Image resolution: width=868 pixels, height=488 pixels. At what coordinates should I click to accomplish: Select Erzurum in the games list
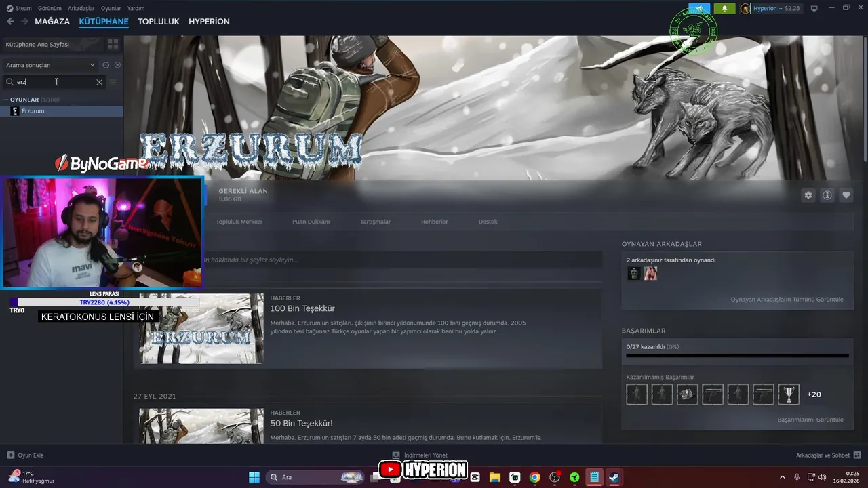point(62,111)
